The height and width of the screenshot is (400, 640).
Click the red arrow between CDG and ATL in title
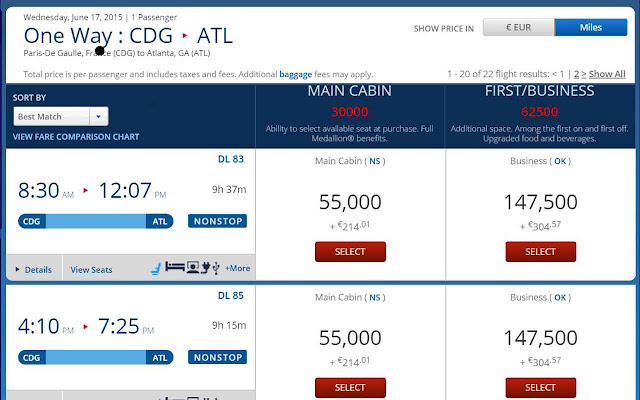(185, 36)
